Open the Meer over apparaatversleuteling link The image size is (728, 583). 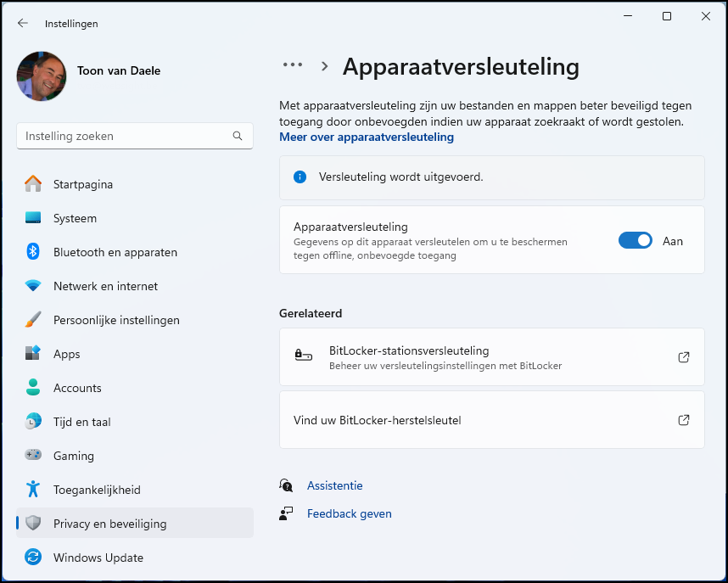tap(367, 137)
